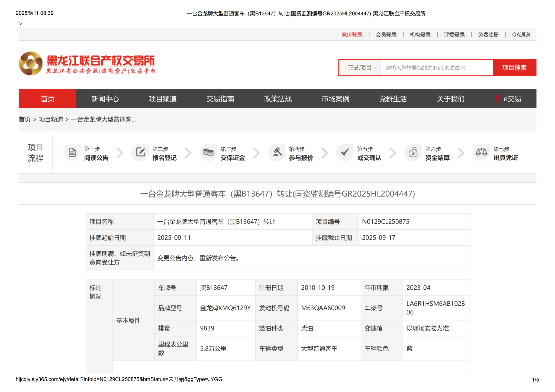Click the 免费注册 link

click(488, 35)
